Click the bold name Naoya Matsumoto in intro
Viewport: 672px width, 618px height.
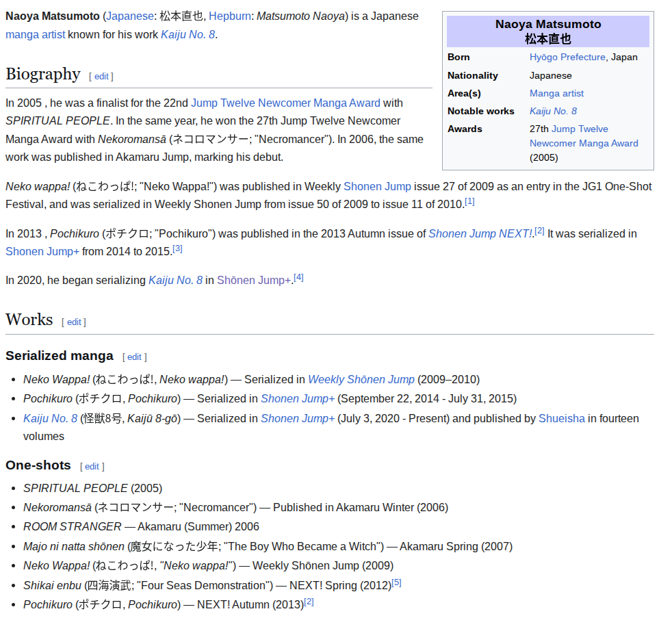coord(53,16)
